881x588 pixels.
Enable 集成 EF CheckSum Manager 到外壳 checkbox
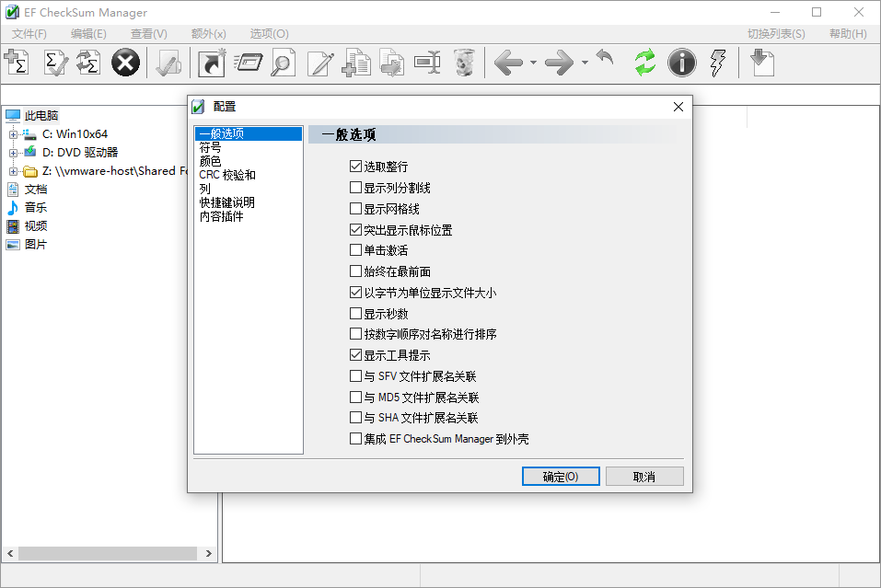355,439
